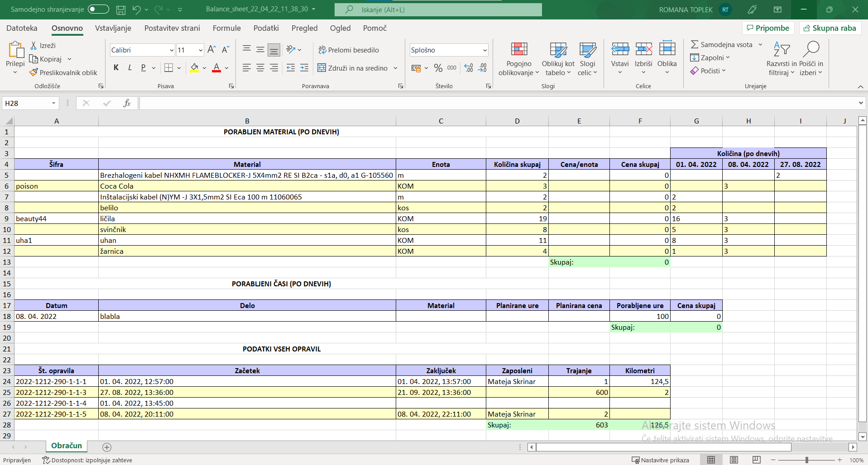Open Oblikuj kot tabelo gallery
Viewport: 868px width, 465px height.
[558, 59]
